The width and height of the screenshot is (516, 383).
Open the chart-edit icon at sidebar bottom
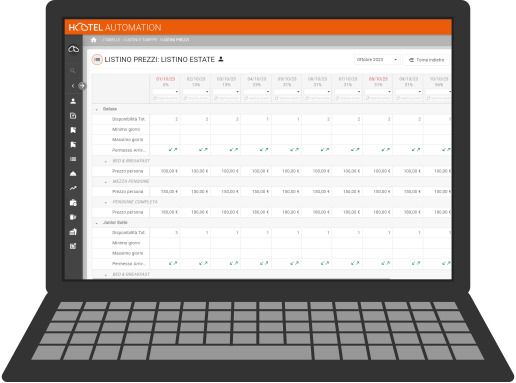tap(73, 246)
